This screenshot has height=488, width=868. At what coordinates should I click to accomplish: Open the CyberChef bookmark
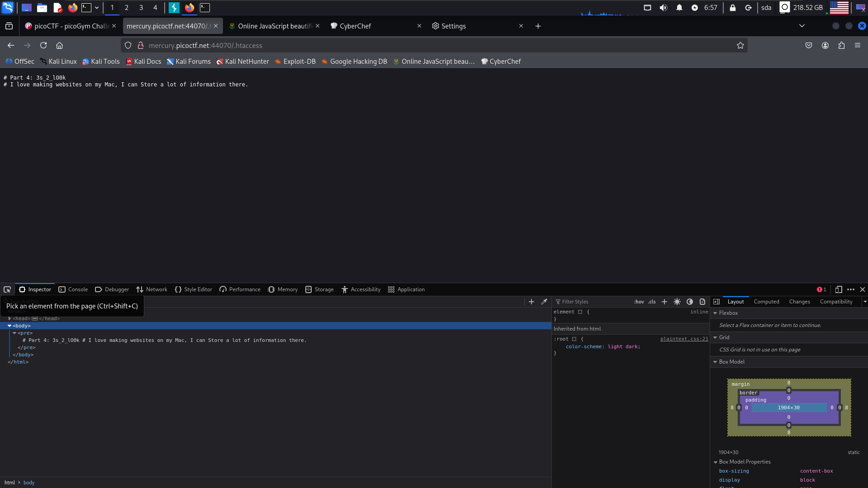(501, 62)
